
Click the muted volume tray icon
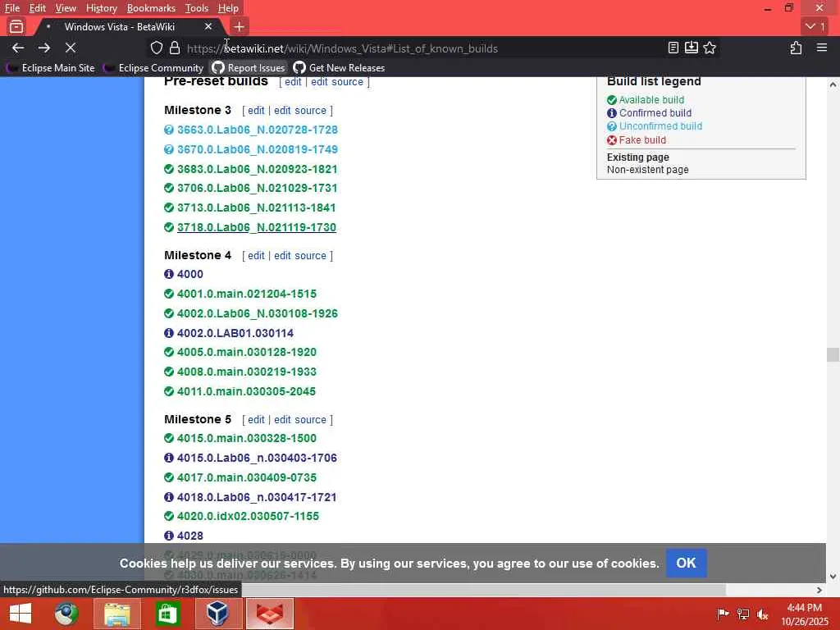click(762, 614)
